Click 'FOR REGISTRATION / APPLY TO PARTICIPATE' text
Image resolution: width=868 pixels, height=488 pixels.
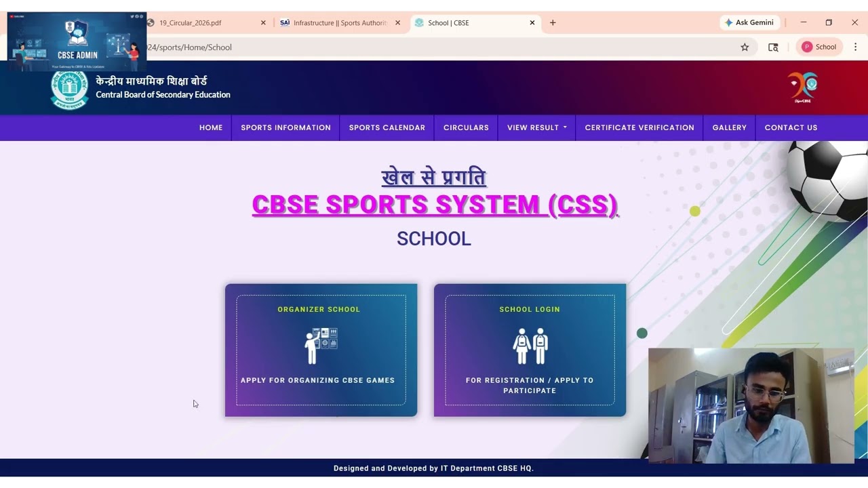530,385
